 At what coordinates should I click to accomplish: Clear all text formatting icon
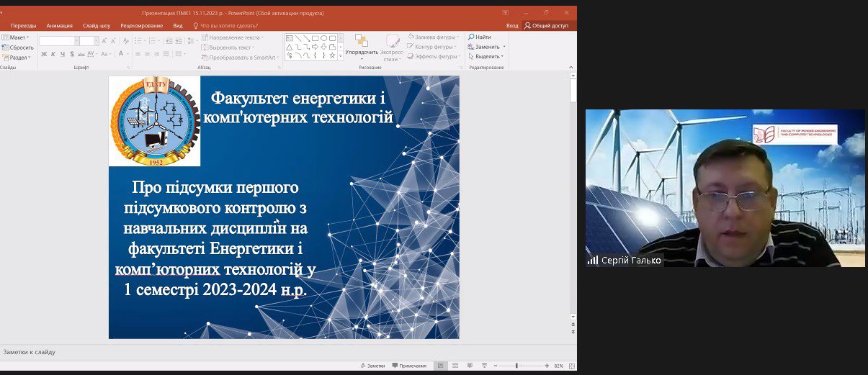126,41
